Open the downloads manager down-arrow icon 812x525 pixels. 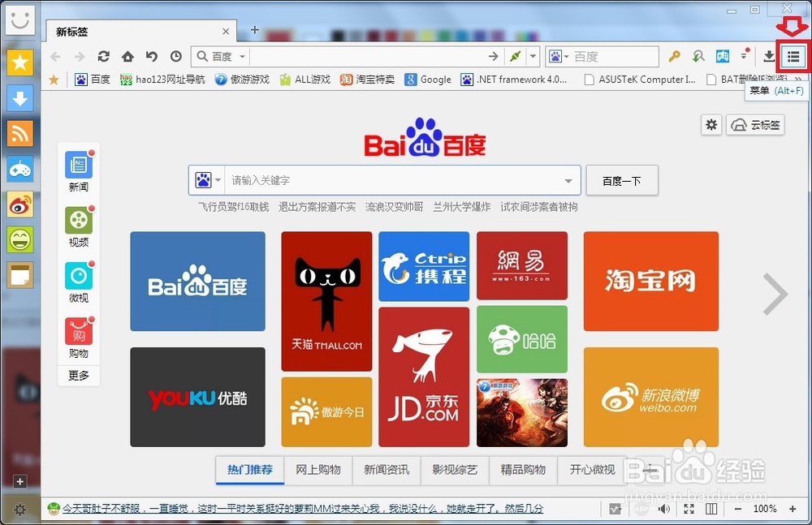click(x=767, y=57)
